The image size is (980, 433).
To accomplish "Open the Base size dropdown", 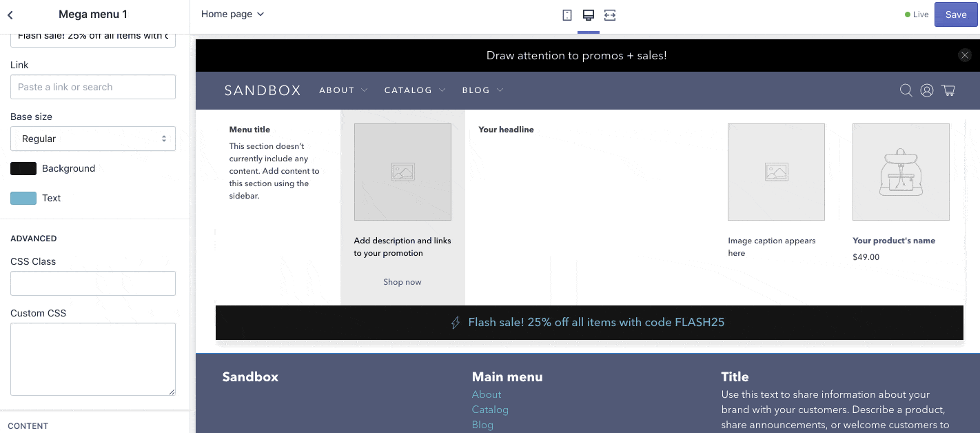I will [x=92, y=139].
